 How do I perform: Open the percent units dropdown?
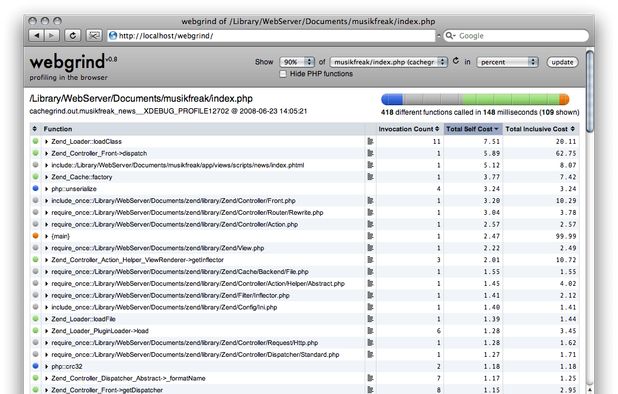tap(507, 62)
